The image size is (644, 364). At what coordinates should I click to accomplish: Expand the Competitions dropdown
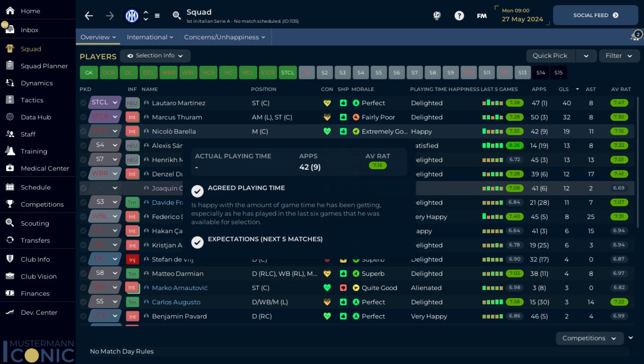click(589, 338)
